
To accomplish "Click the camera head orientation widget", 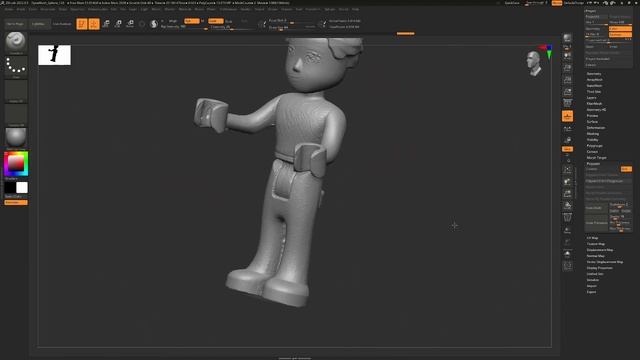I will [533, 63].
